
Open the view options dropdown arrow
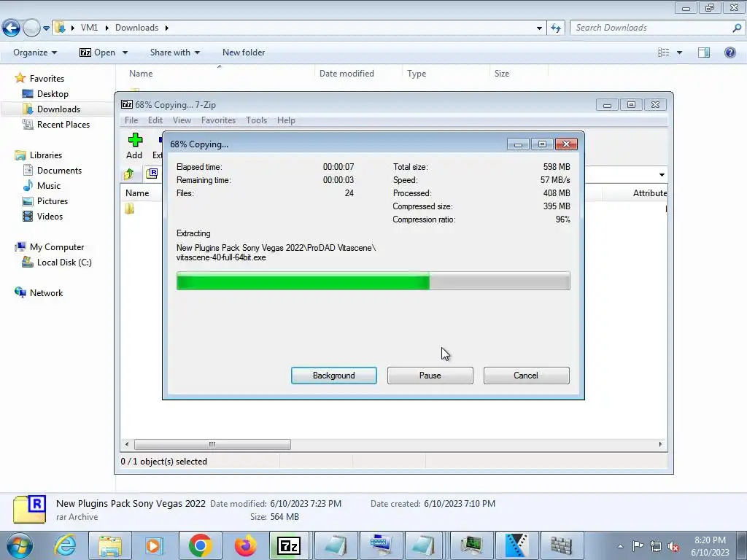click(679, 52)
